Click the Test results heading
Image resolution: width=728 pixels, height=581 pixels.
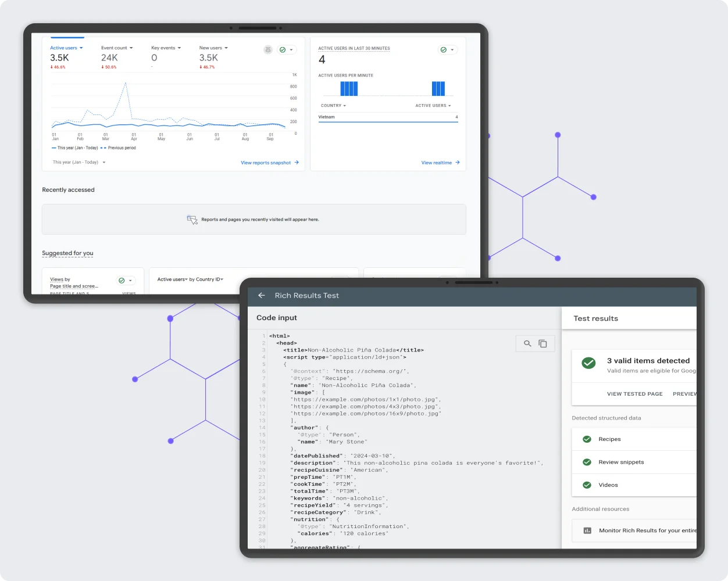[596, 318]
